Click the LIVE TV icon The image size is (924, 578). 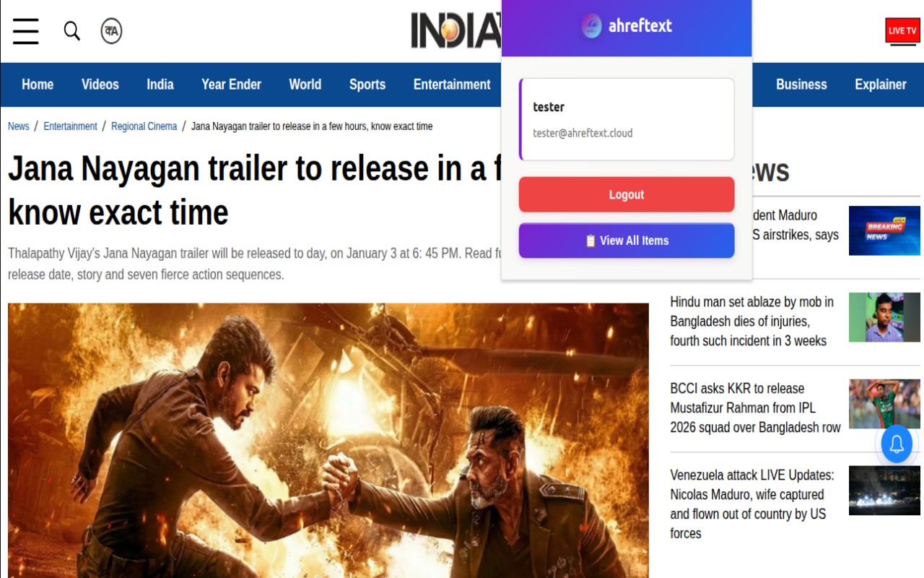pos(902,31)
